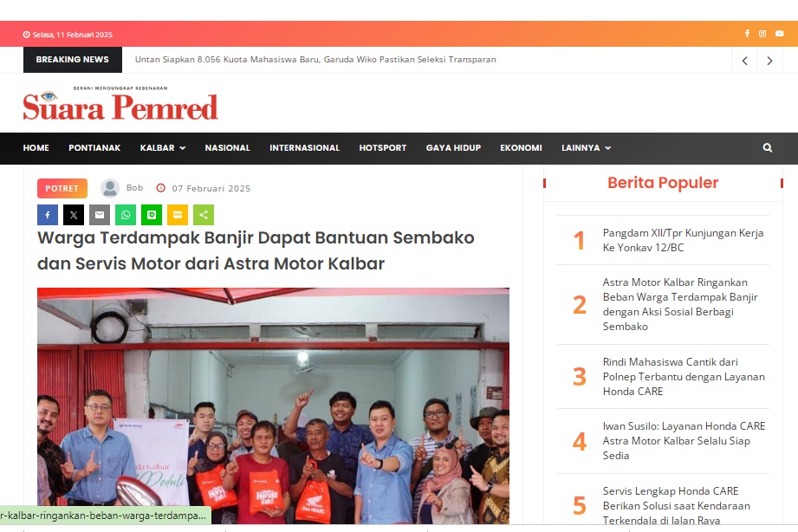This screenshot has width=798, height=532.
Task: Open the search icon in navbar
Action: pos(768,147)
